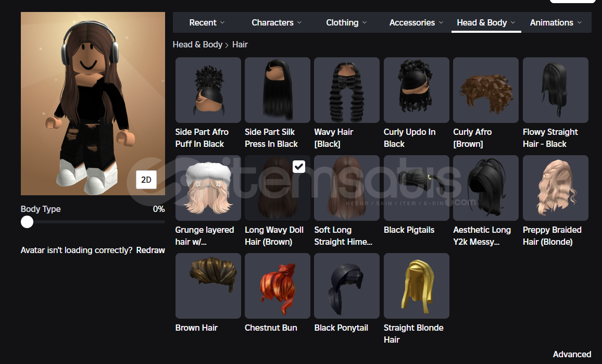Click the Curly Updo In Black item name
Image resolution: width=602 pixels, height=364 pixels.
410,138
